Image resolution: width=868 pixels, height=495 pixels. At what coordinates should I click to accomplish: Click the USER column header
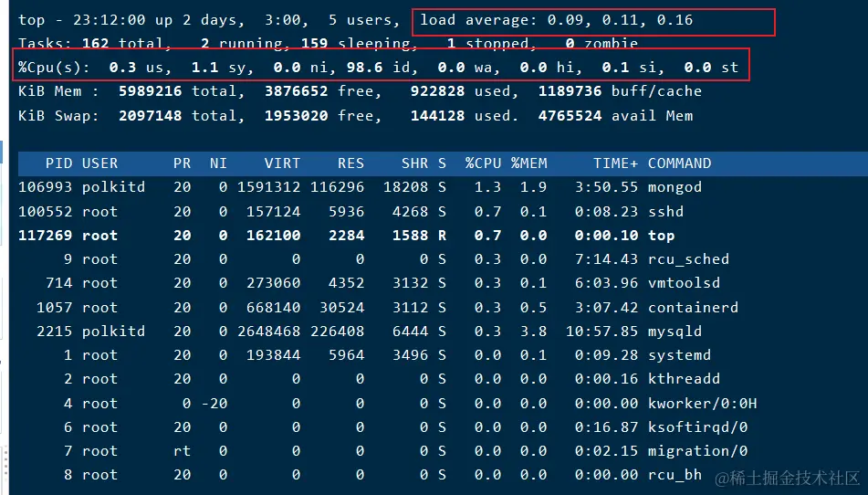pyautogui.click(x=99, y=163)
